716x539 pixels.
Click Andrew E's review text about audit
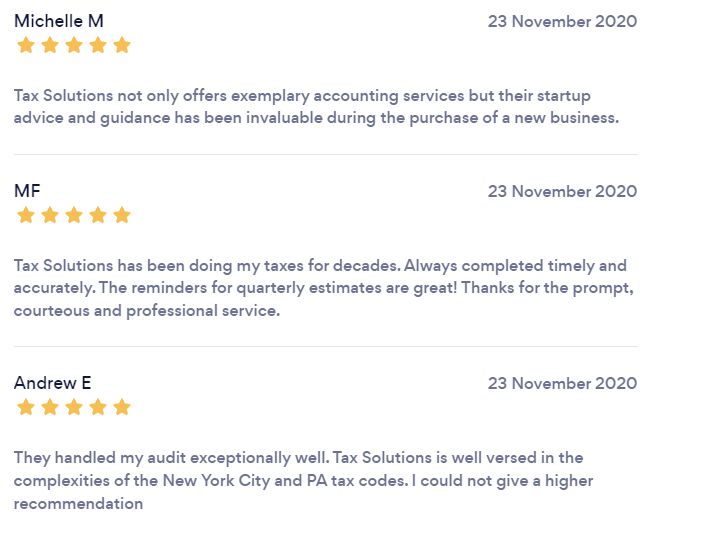304,481
